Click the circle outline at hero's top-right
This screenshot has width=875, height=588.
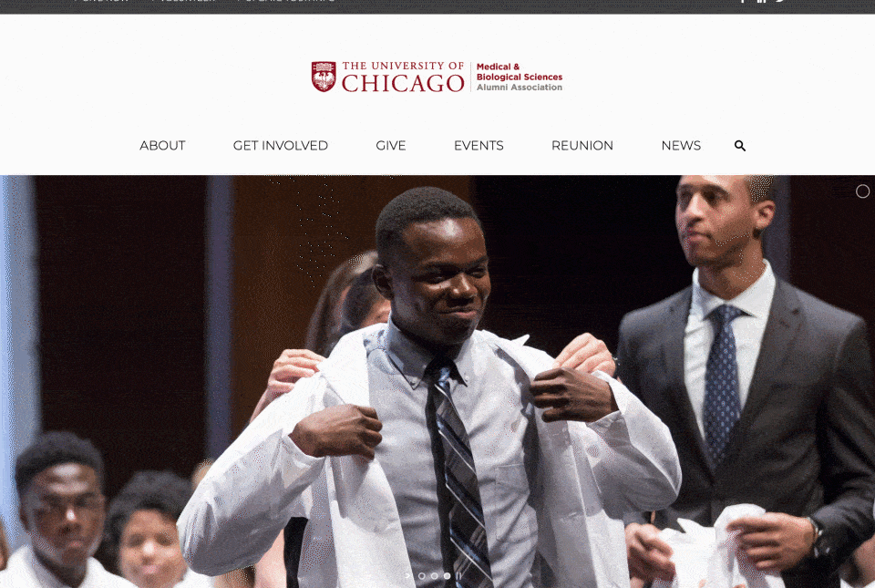(x=863, y=191)
